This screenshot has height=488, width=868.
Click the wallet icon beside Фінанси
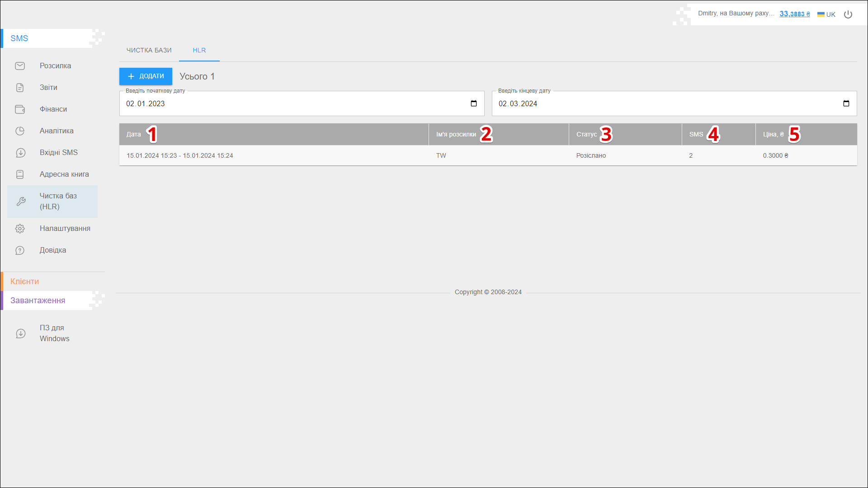click(20, 109)
